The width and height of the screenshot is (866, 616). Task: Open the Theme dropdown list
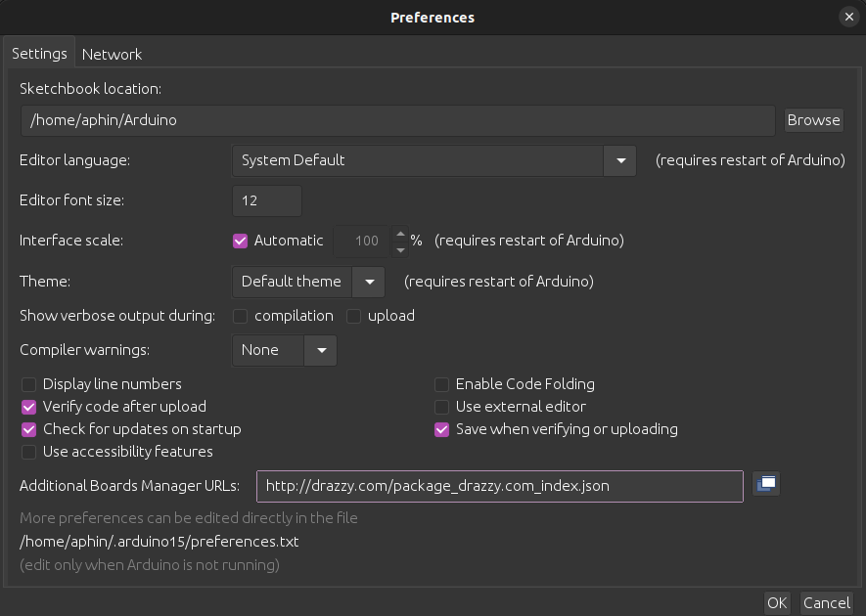[x=369, y=282]
